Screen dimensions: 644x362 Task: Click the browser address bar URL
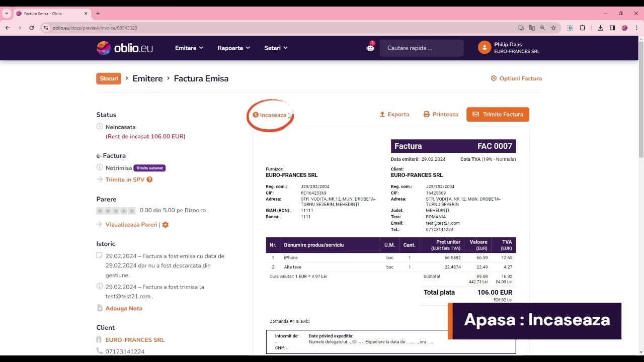[95, 28]
